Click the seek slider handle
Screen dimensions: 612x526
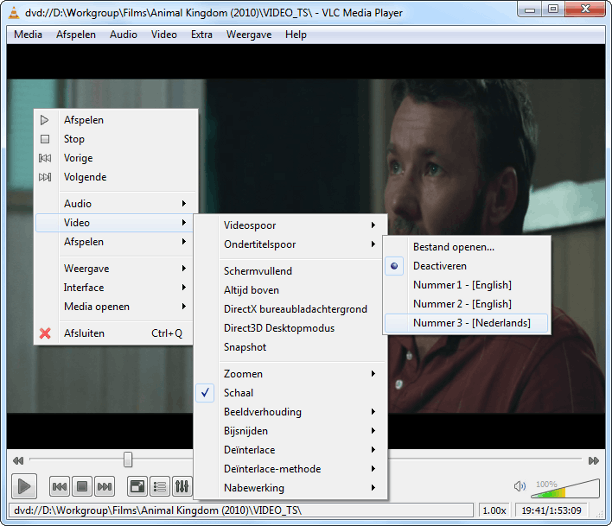tap(128, 460)
